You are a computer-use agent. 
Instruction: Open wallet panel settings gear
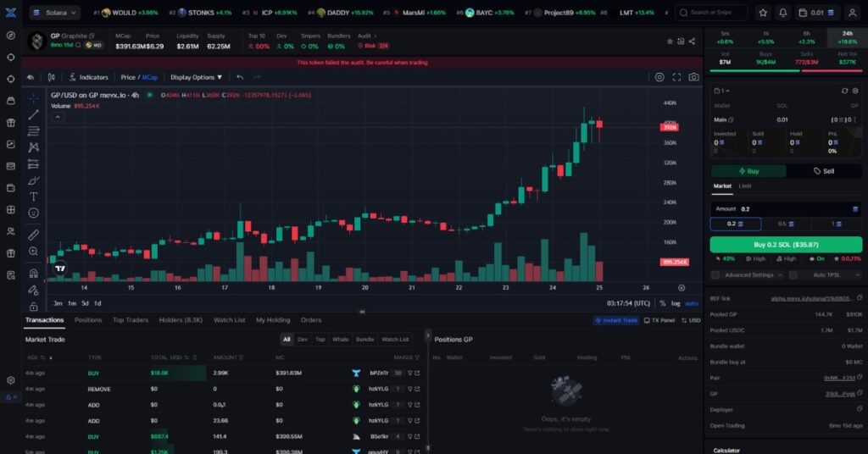tap(855, 91)
